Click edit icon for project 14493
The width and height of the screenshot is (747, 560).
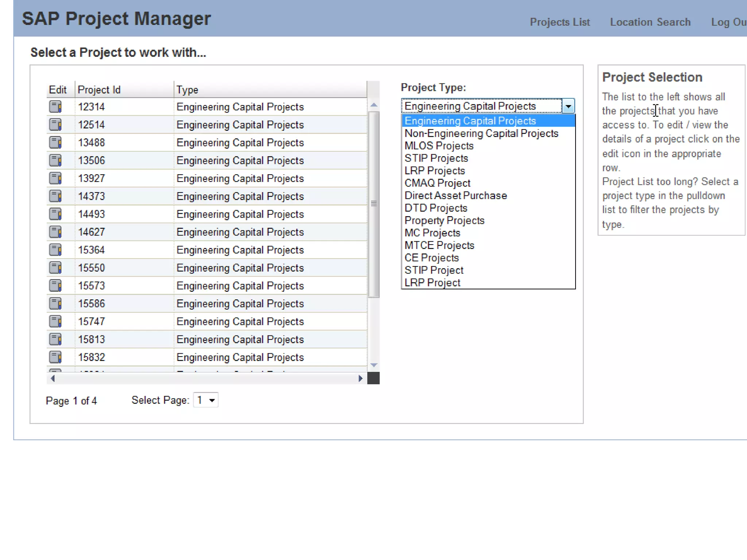click(55, 214)
